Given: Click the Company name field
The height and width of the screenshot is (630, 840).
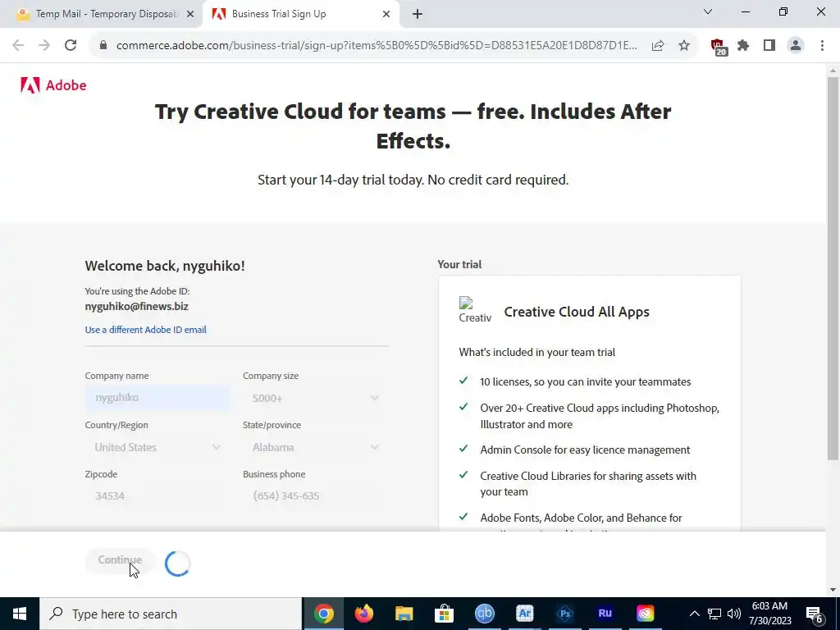Looking at the screenshot, I should point(157,398).
